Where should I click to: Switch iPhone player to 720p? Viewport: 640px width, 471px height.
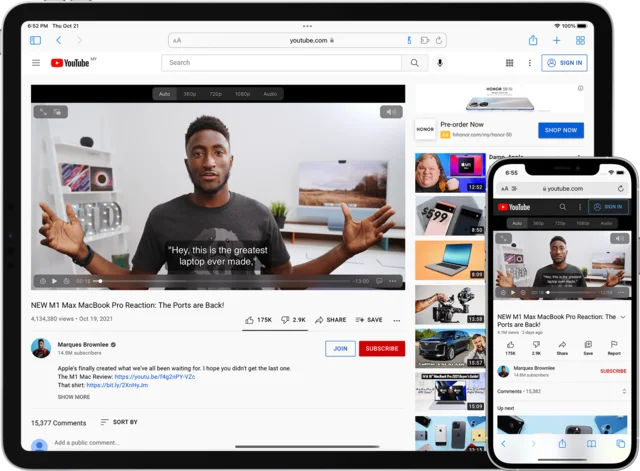(x=560, y=223)
